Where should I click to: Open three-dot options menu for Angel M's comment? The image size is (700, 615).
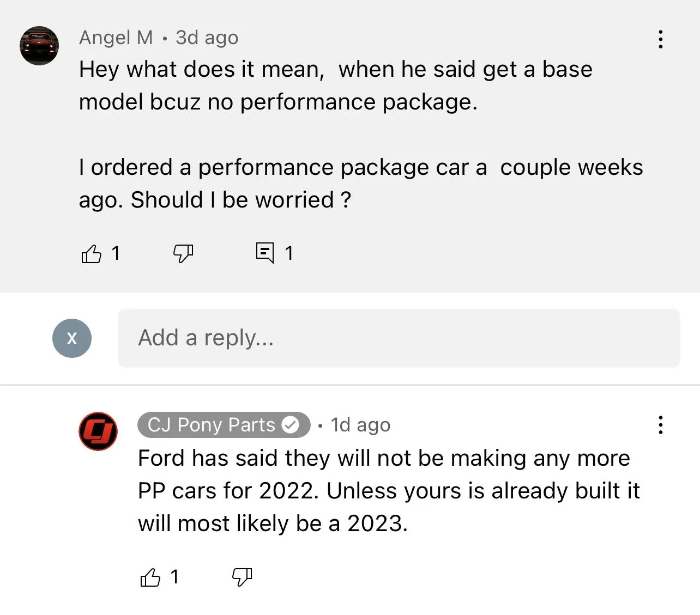tap(660, 39)
